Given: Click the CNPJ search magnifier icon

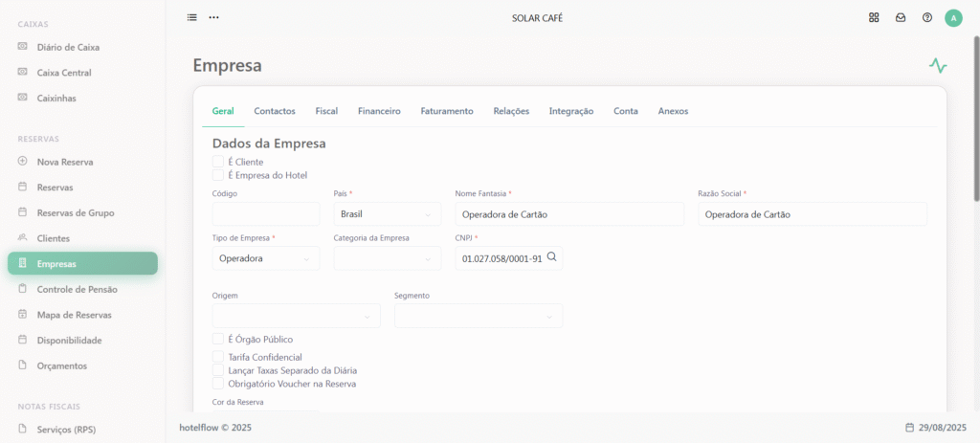Looking at the screenshot, I should (x=552, y=256).
